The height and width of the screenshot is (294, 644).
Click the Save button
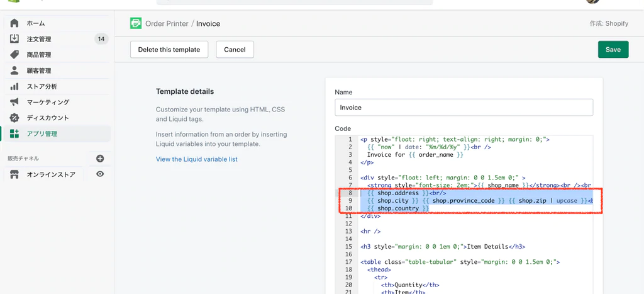point(613,50)
